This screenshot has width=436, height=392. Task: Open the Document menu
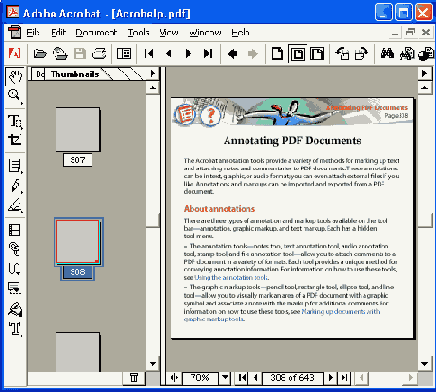pos(96,33)
